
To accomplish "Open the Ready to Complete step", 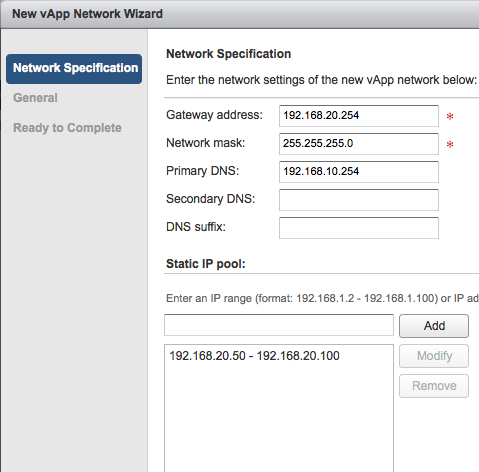I will [67, 128].
